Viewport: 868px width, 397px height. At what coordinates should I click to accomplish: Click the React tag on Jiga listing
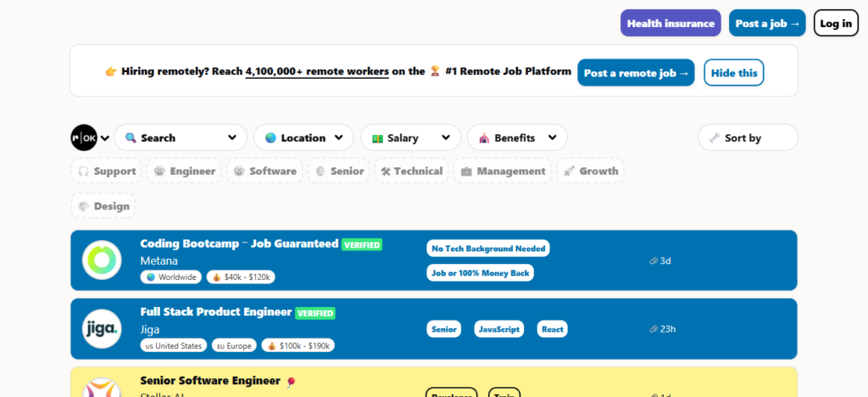coord(553,329)
